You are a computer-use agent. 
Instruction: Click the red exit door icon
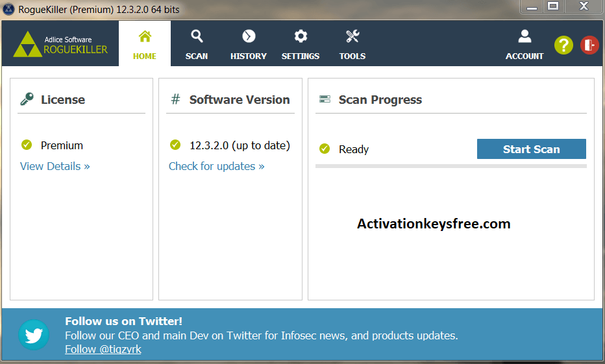(589, 45)
